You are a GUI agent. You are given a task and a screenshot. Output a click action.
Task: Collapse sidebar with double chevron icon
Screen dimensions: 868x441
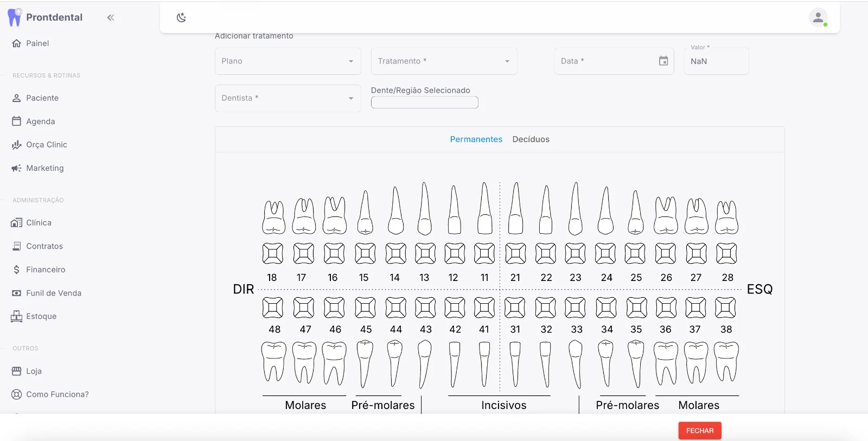point(111,17)
